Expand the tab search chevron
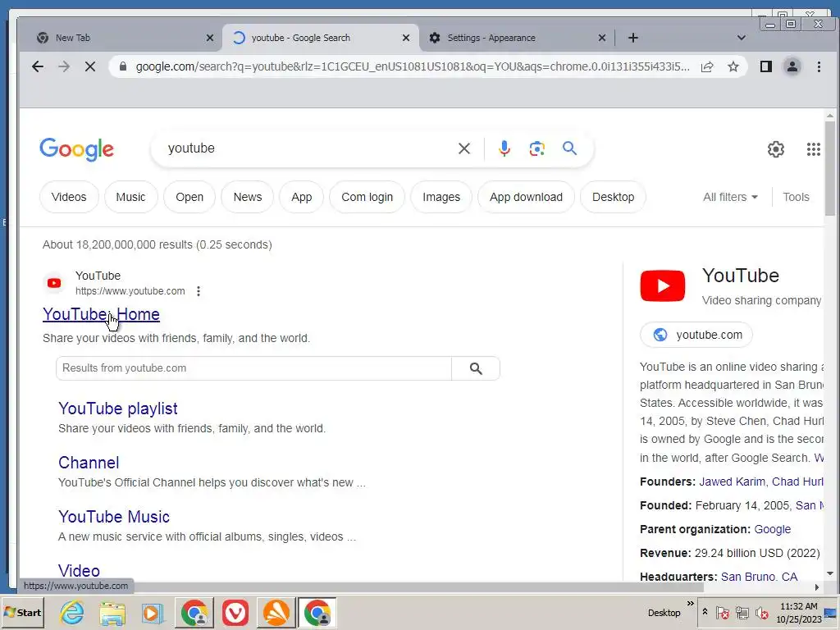The height and width of the screenshot is (630, 840). tap(742, 38)
